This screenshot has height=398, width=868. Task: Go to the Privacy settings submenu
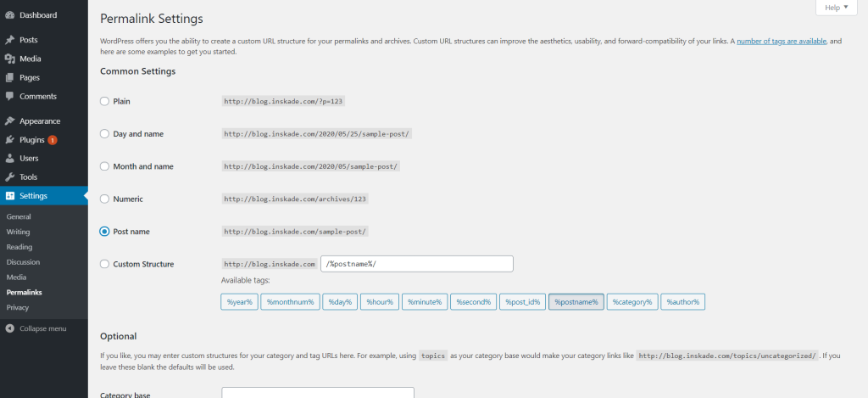tap(18, 307)
